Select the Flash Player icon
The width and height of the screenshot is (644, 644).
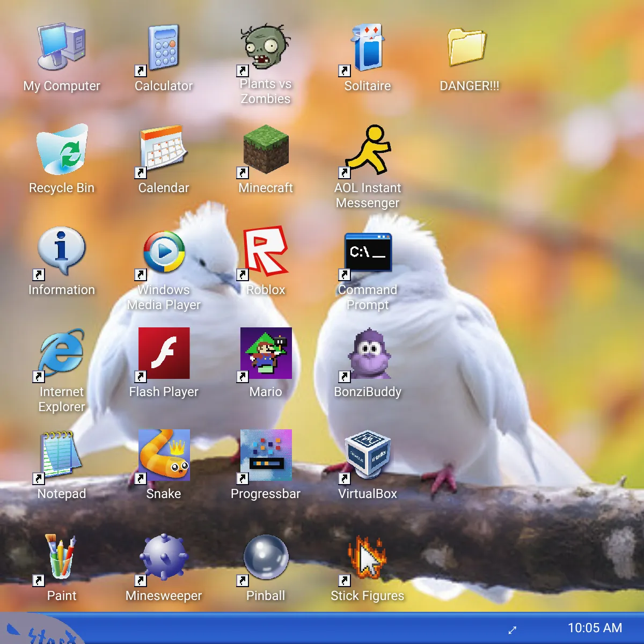[x=164, y=353]
